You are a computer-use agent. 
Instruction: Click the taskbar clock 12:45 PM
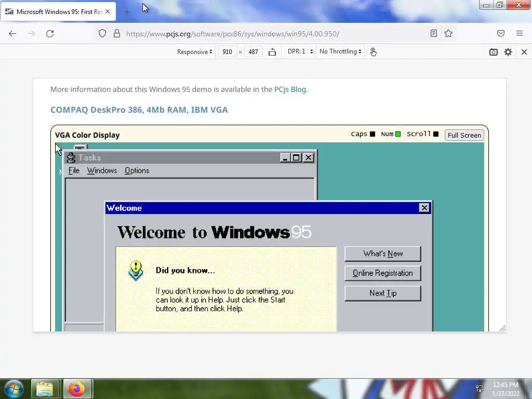click(506, 389)
